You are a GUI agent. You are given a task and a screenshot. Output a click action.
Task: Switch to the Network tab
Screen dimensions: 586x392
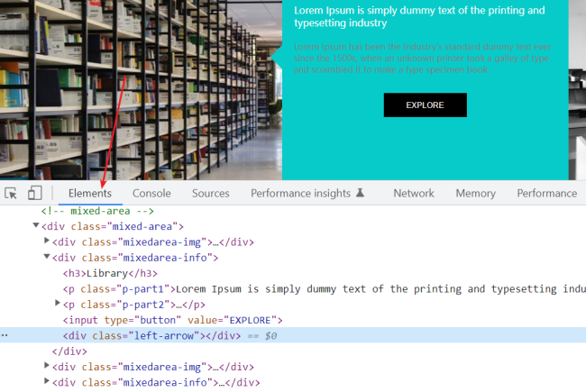414,193
